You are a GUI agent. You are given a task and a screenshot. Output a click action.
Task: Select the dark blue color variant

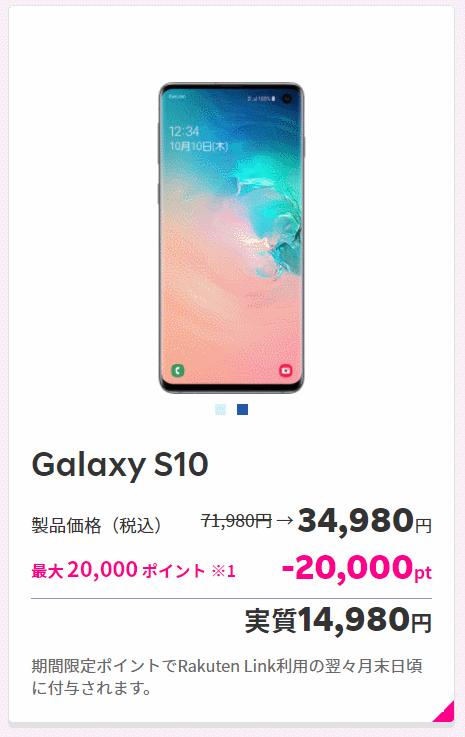[242, 409]
